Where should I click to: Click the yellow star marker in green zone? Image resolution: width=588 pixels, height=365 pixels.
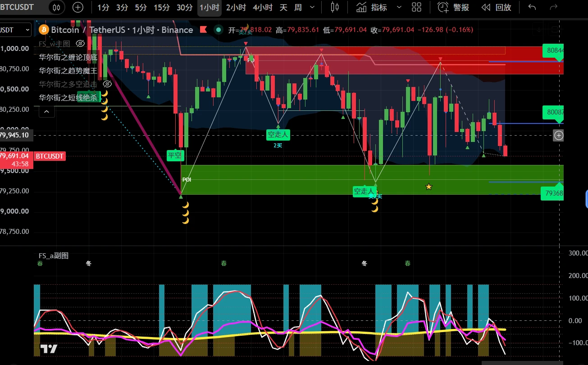tap(428, 187)
